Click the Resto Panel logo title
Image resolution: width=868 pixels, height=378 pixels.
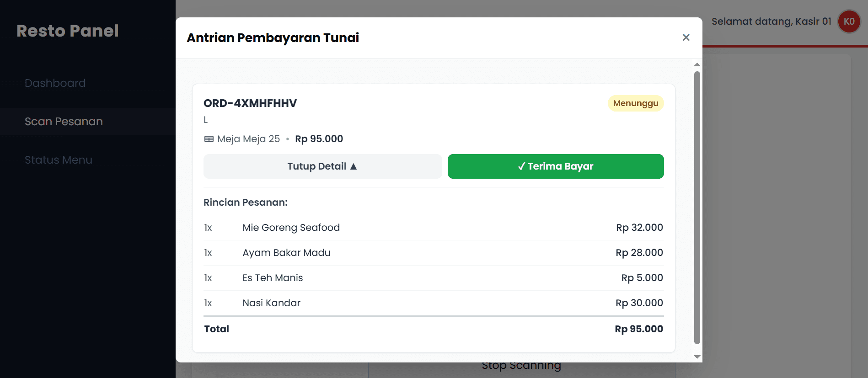[x=68, y=31]
